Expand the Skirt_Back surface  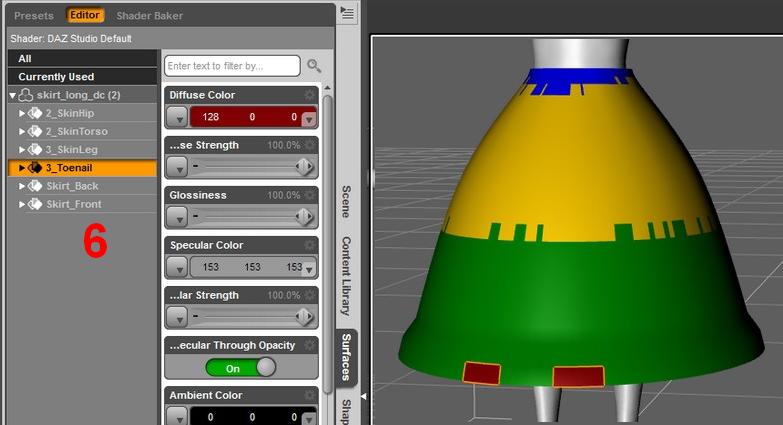pyautogui.click(x=21, y=186)
